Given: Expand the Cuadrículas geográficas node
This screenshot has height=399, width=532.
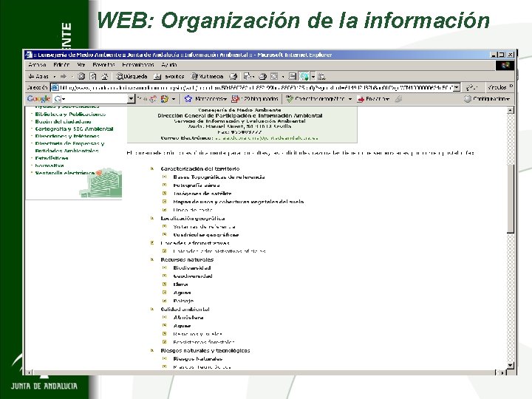Looking at the screenshot, I should click(165, 234).
